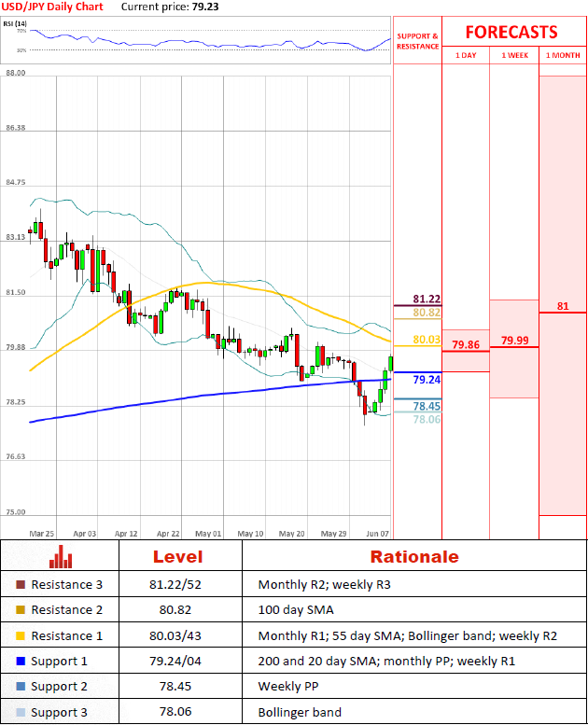Image resolution: width=588 pixels, height=725 pixels.
Task: Select the Support 1 blue color swatch
Action: [21, 662]
